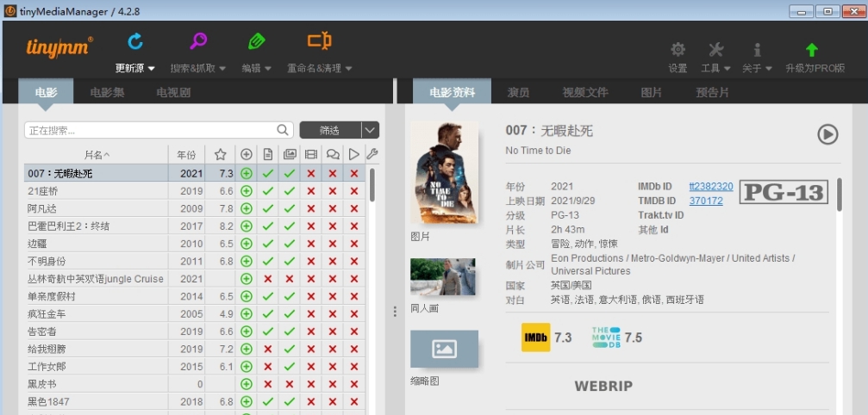
Task: Open the 预告片 tab
Action: click(713, 92)
